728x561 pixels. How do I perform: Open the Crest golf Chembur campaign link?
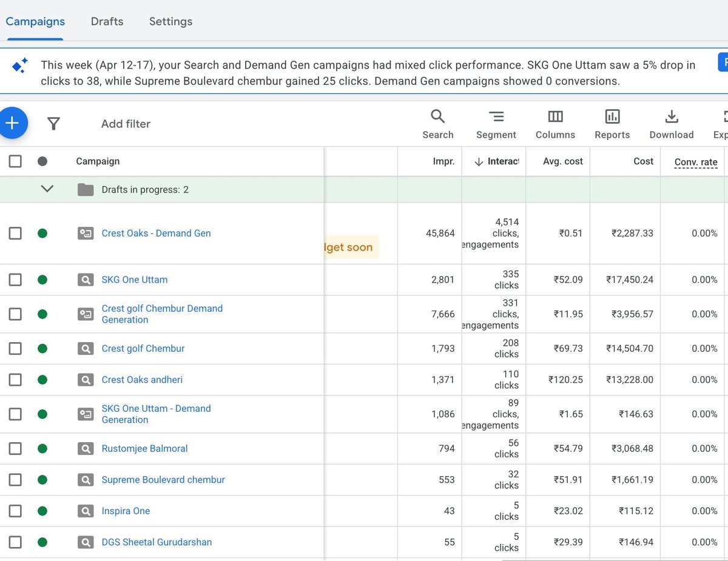tap(143, 349)
